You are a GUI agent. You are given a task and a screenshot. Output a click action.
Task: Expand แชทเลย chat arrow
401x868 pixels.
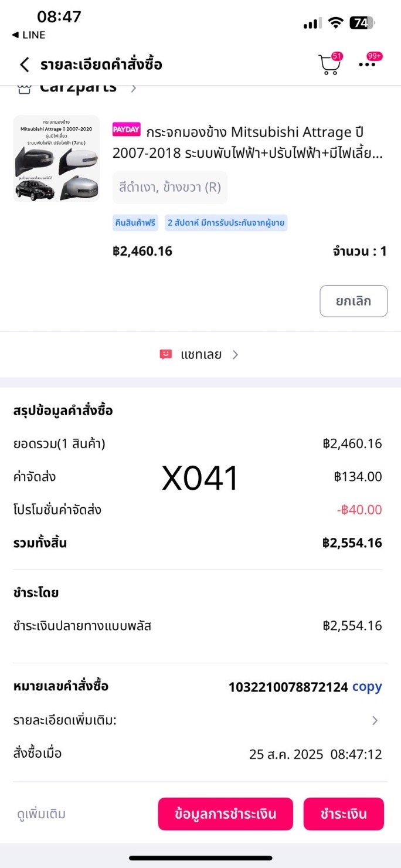pos(235,354)
